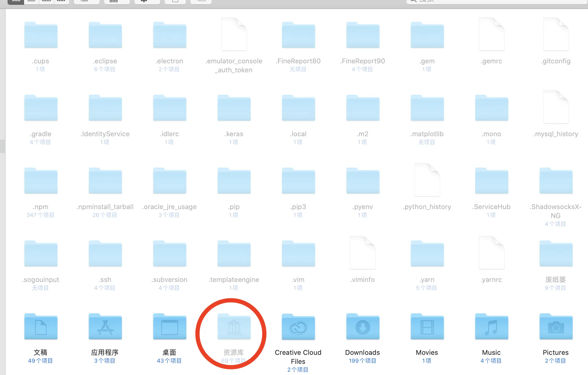Image resolution: width=588 pixels, height=375 pixels.
Task: Click the .mysql_history file icon
Action: 556,107
